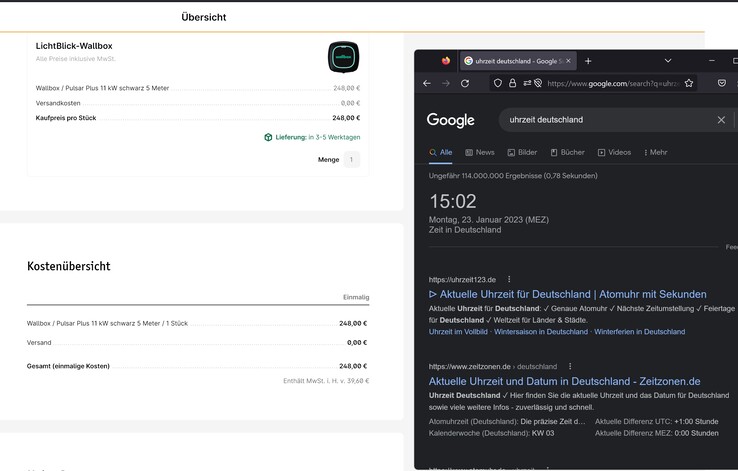Click the site security padlock icon
This screenshot has width=738, height=471.
coord(512,83)
